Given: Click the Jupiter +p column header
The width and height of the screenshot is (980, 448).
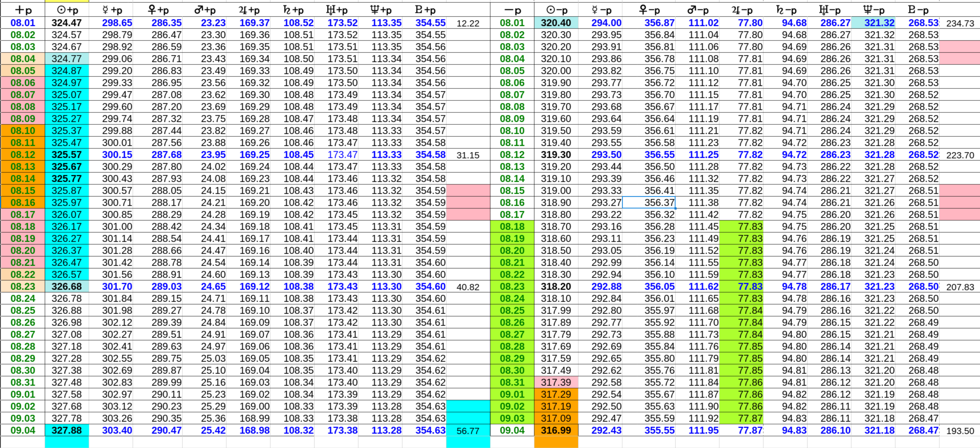Looking at the screenshot, I should (x=249, y=10).
